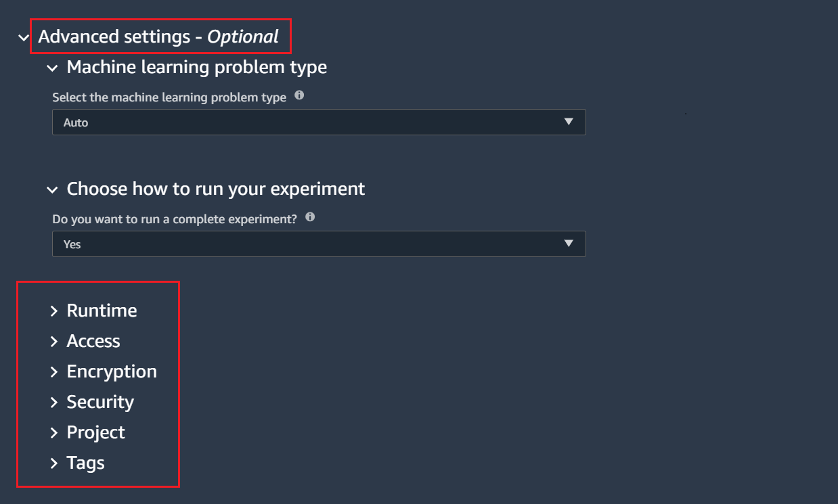Click the chevron arrow beside Project
Image resolution: width=838 pixels, height=504 pixels.
54,433
